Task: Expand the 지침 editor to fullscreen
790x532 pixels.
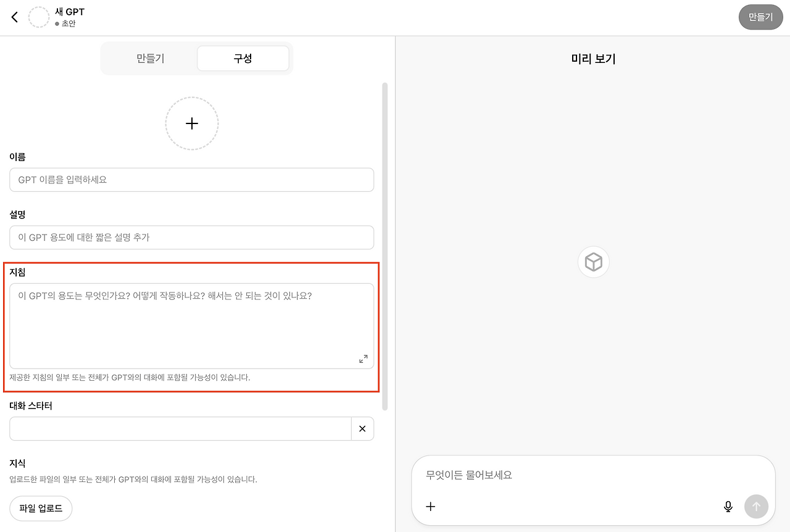Action: pyautogui.click(x=363, y=358)
